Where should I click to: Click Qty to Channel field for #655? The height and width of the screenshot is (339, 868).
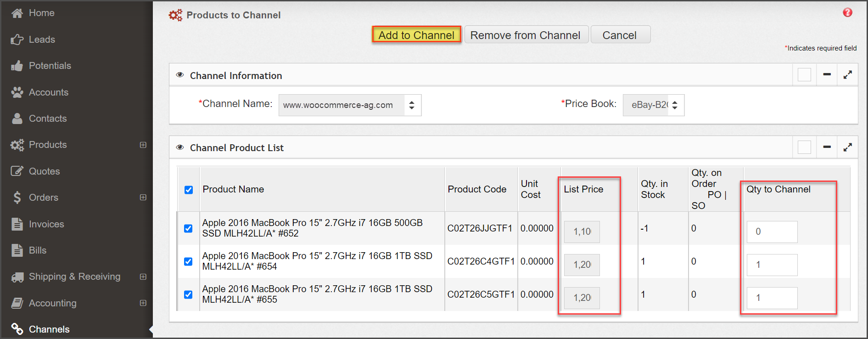click(772, 298)
